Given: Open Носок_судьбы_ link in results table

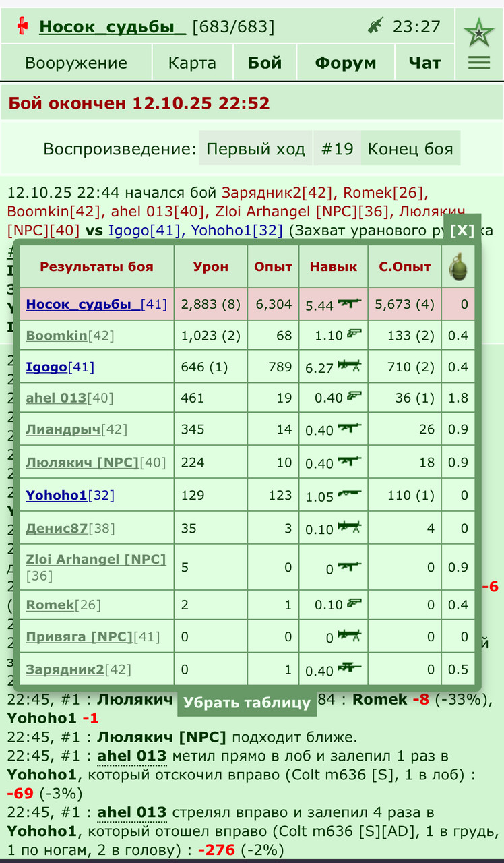Looking at the screenshot, I should coord(83,304).
